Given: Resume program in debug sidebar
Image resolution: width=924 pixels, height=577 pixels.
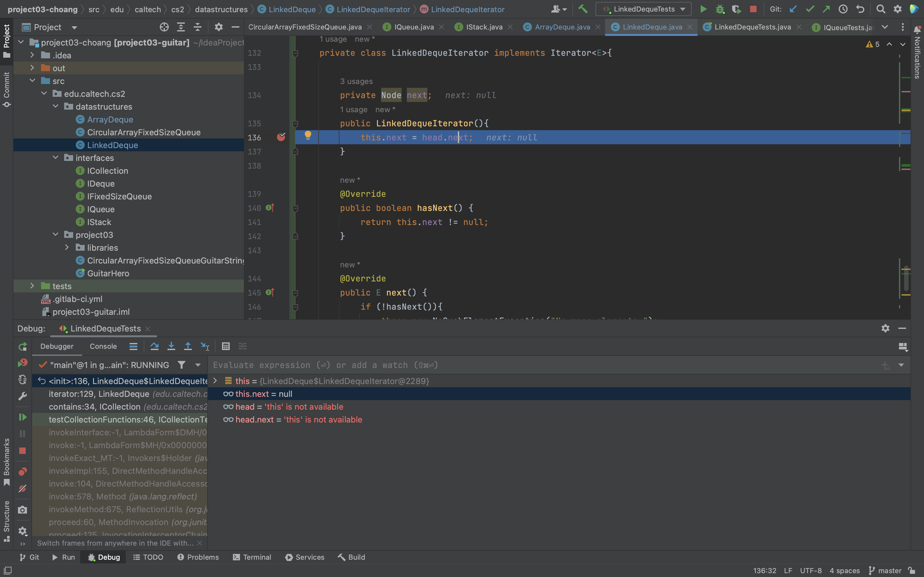Looking at the screenshot, I should coord(22,417).
